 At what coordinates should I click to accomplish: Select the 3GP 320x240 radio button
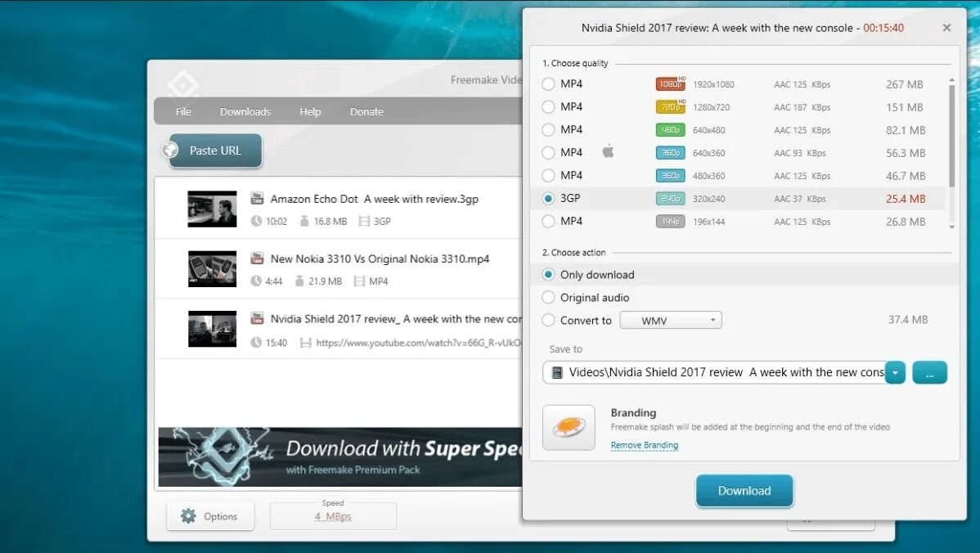[x=548, y=198]
